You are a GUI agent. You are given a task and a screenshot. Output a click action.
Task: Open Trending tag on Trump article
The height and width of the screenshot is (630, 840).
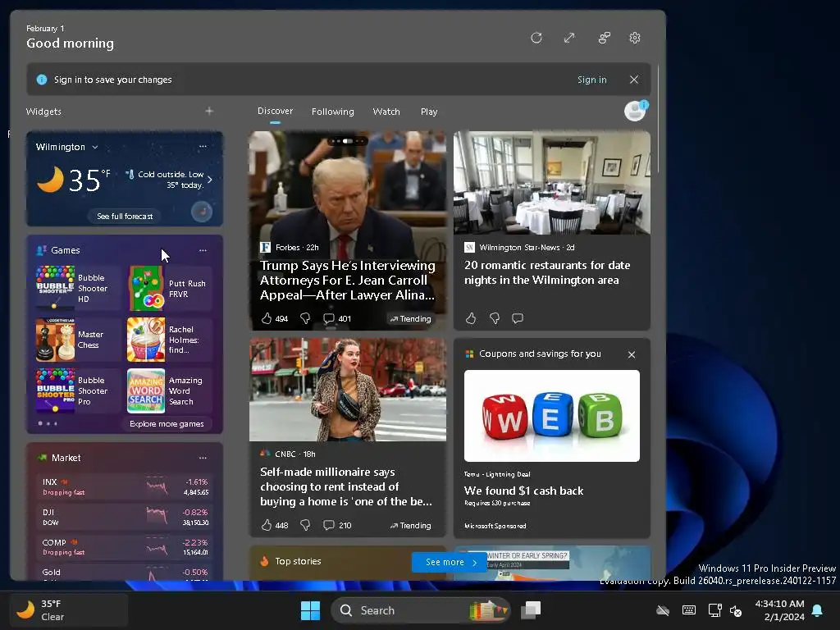click(410, 319)
